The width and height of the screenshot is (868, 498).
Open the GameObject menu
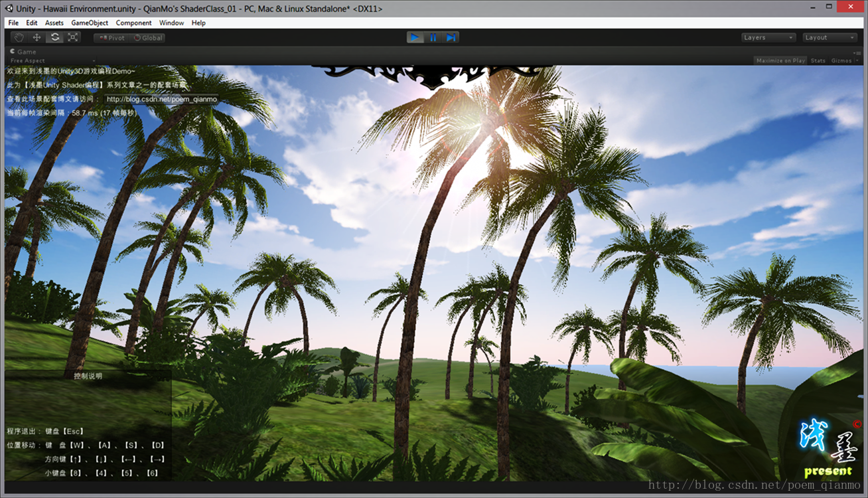coord(90,23)
